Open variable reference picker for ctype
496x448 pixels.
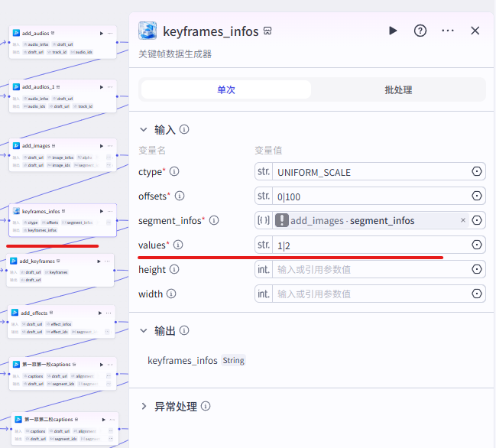click(x=476, y=171)
